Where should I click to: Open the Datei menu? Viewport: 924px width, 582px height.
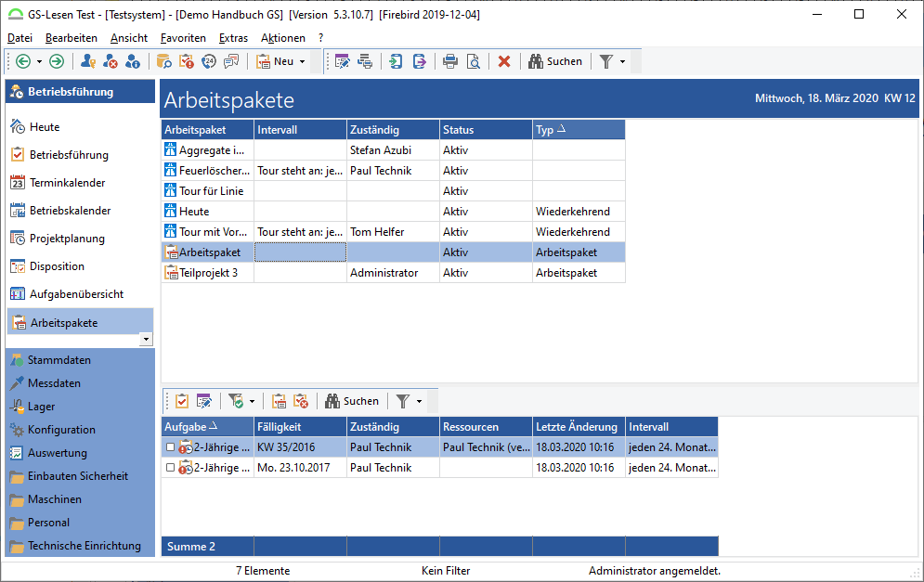point(20,38)
